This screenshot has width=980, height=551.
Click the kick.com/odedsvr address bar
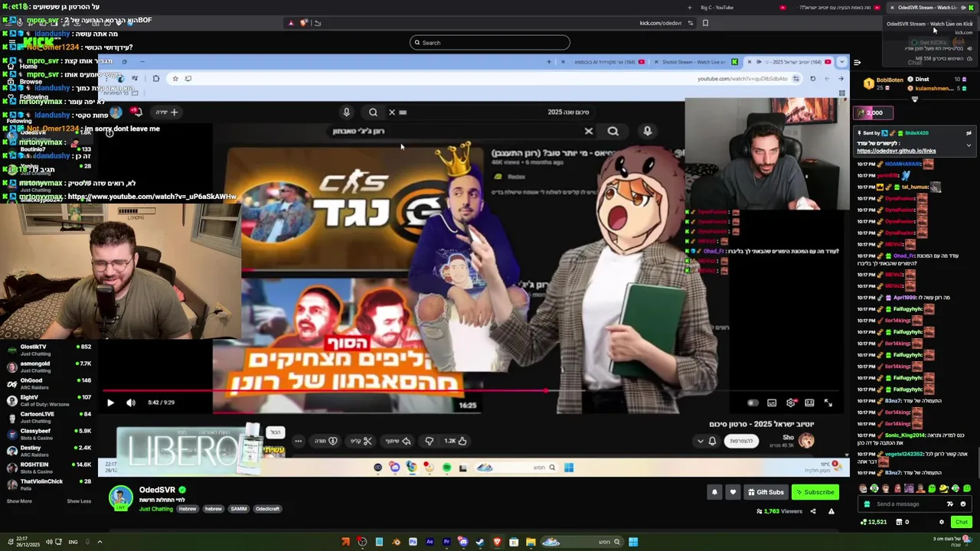pyautogui.click(x=660, y=23)
